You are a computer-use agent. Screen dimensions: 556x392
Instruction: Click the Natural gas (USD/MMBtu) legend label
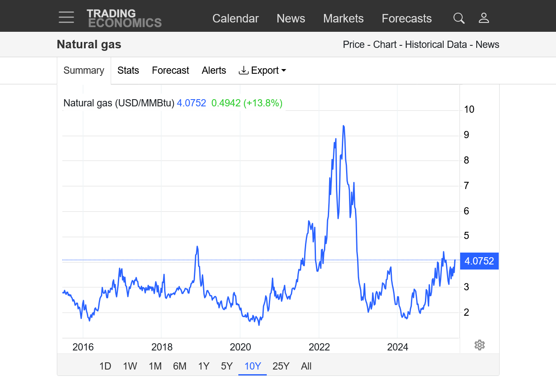point(119,103)
